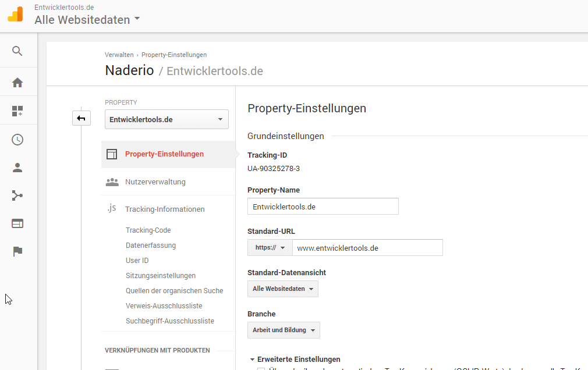
Task: Select the Tracking-ID UA-90325278-3 text
Action: pos(274,168)
